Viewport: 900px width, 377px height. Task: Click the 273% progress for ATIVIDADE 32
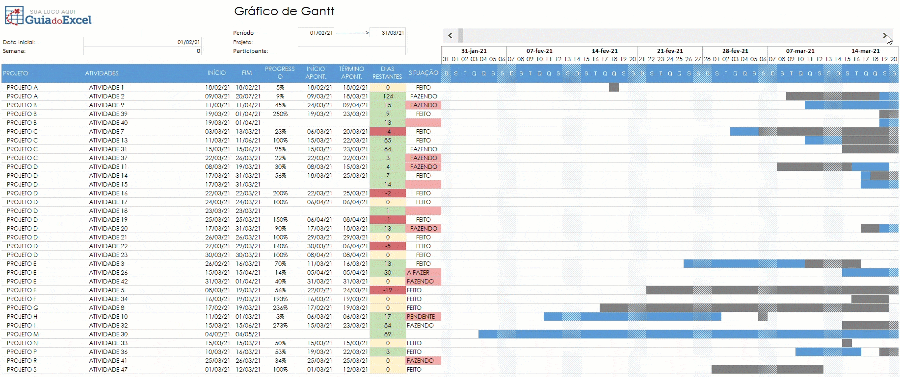coord(280,325)
